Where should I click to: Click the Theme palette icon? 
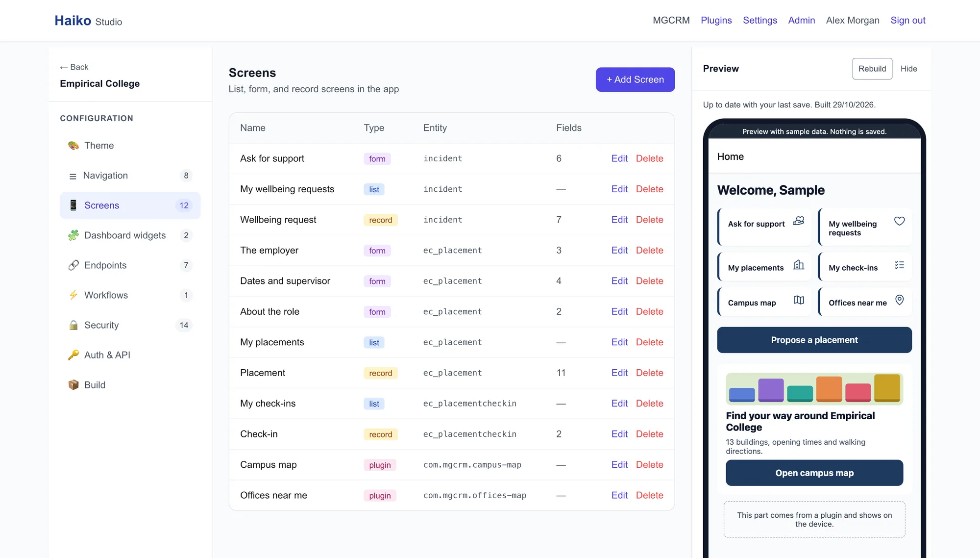(x=73, y=146)
